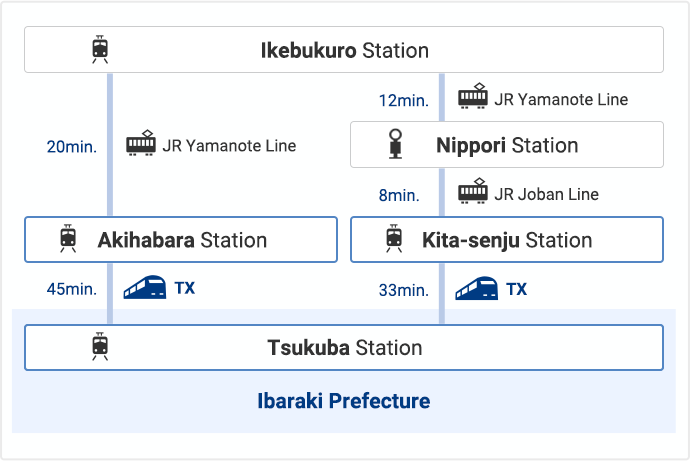Click the train icon beside Kita-senju Station

tap(394, 238)
